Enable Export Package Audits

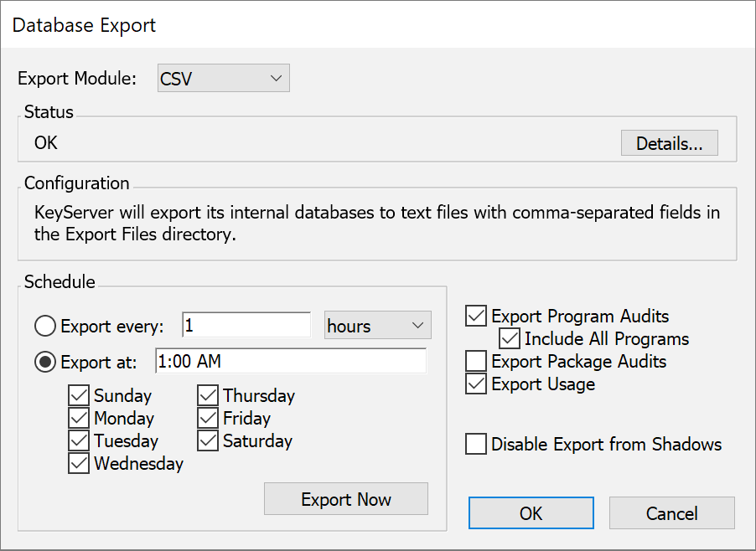(476, 362)
